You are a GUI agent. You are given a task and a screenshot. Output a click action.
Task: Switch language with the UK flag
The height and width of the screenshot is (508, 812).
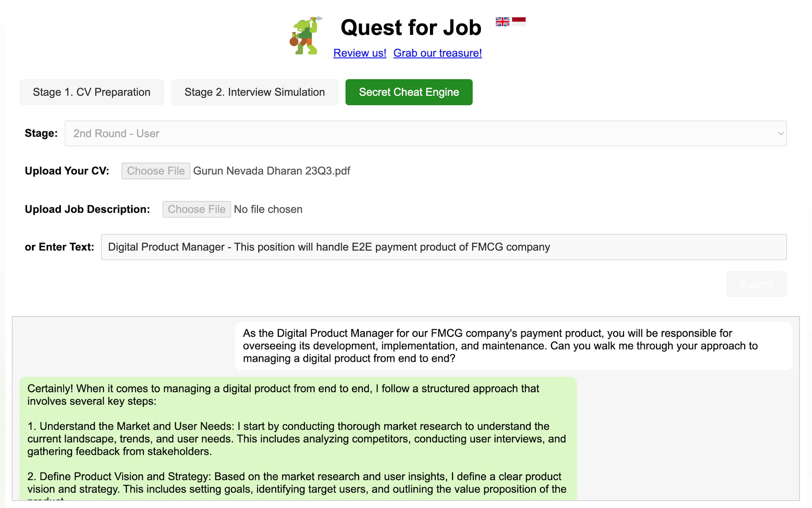(x=502, y=22)
